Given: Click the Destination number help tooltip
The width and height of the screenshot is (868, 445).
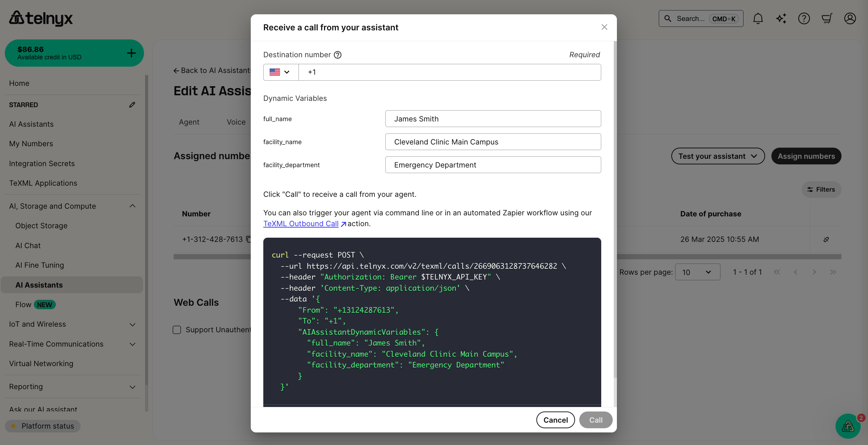Looking at the screenshot, I should 337,55.
